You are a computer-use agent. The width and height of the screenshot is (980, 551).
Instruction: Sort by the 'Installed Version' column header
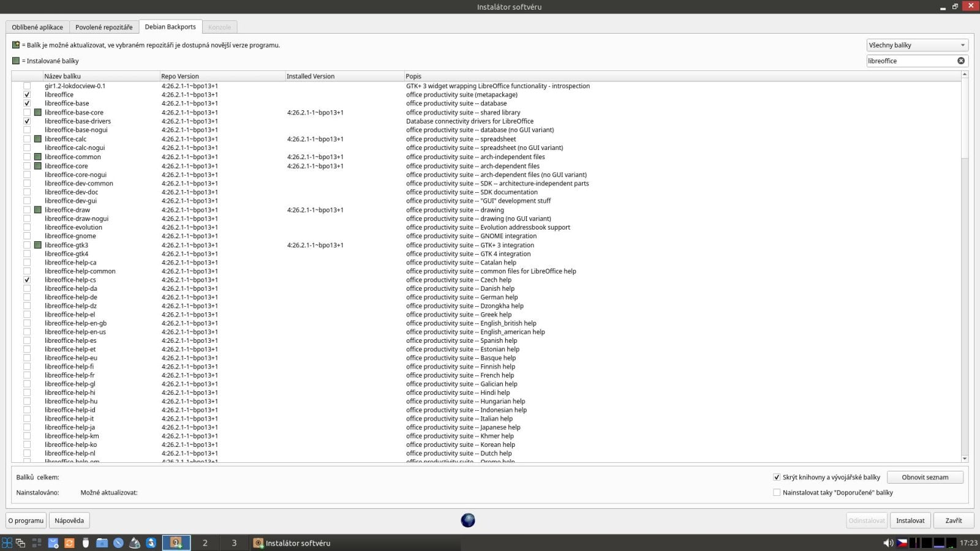click(344, 76)
